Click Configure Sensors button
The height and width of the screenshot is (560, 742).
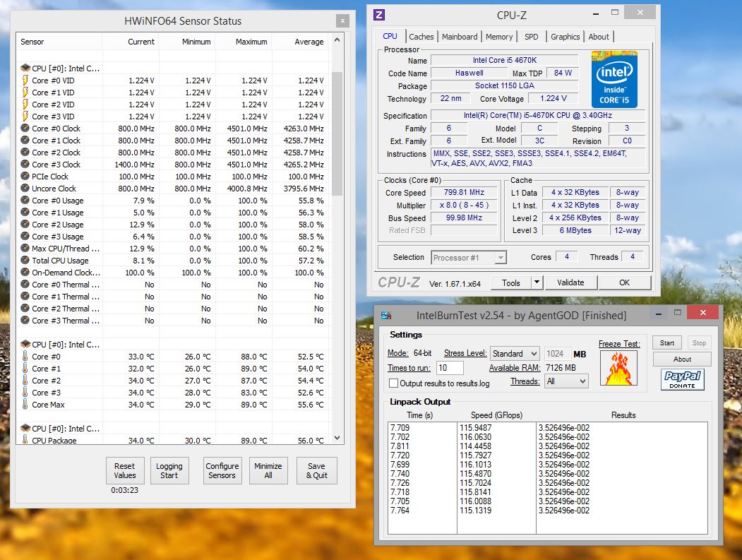222,470
